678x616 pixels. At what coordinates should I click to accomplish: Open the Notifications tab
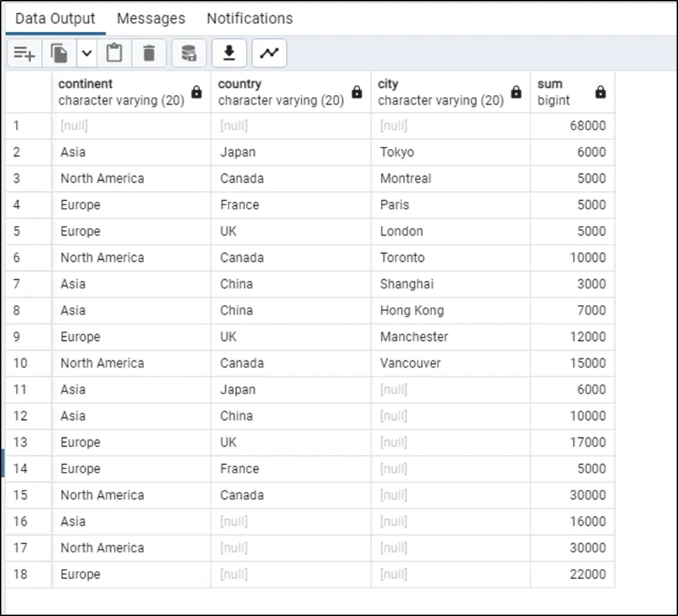[x=249, y=19]
